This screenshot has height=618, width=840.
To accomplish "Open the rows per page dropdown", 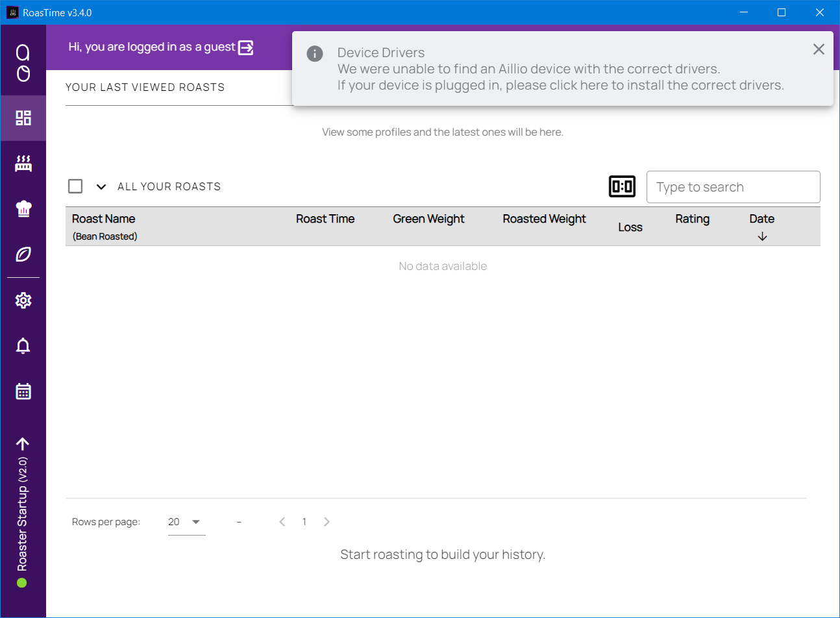I will tap(186, 522).
